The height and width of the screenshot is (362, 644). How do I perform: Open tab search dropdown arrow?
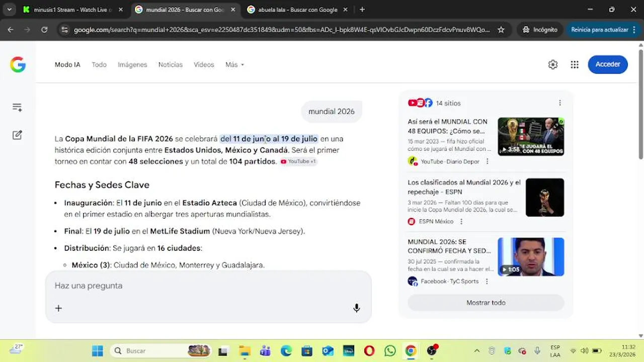[9, 10]
